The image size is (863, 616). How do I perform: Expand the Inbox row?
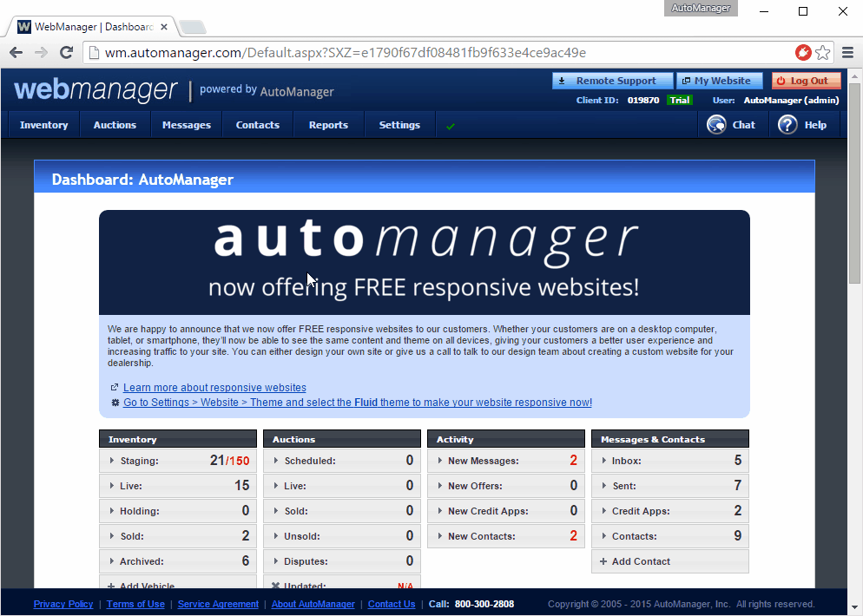(669, 461)
